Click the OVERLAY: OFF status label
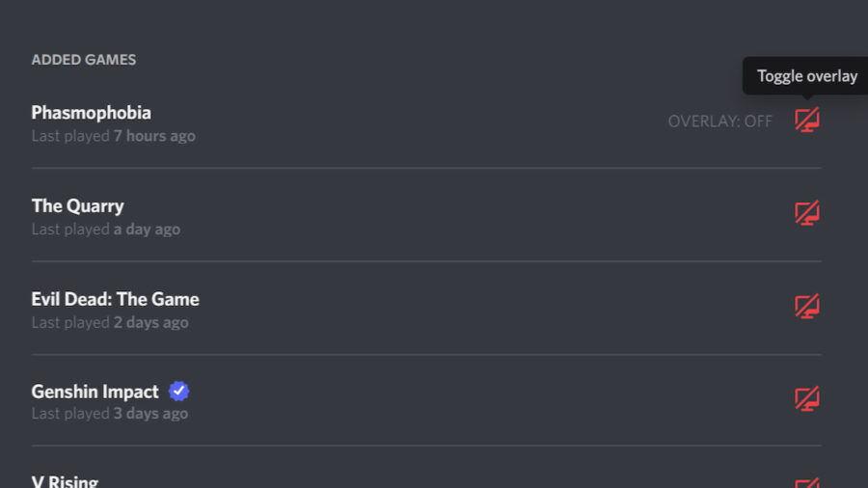 (719, 122)
